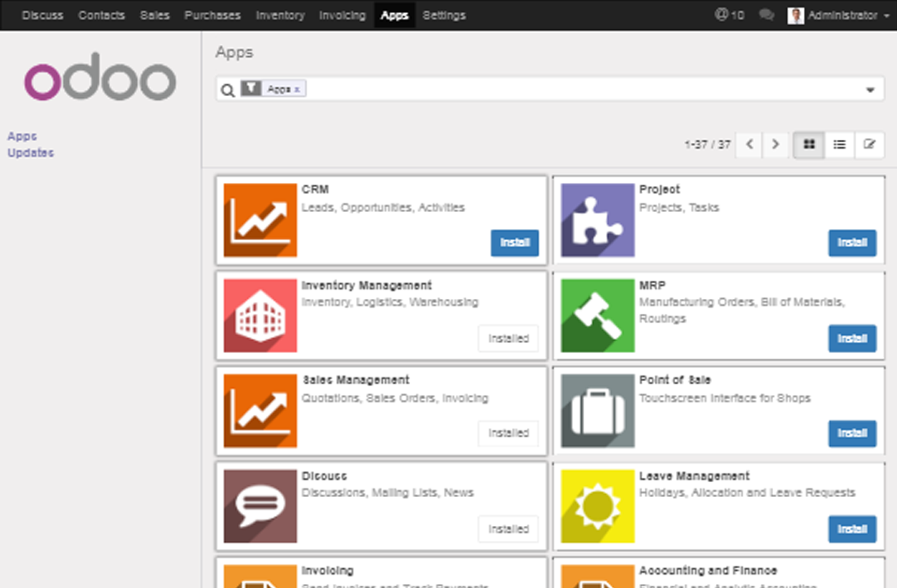897x588 pixels.
Task: Switch to form edit view
Action: (x=869, y=145)
